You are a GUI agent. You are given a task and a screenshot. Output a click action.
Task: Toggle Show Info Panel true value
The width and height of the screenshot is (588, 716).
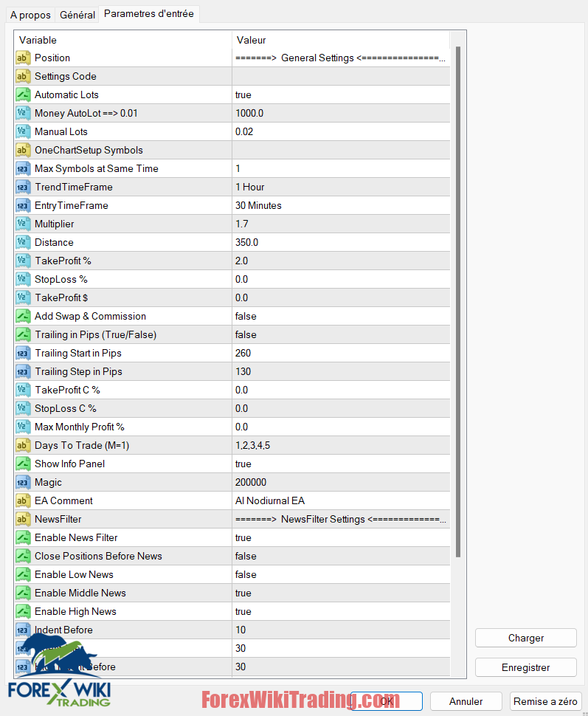click(x=341, y=464)
